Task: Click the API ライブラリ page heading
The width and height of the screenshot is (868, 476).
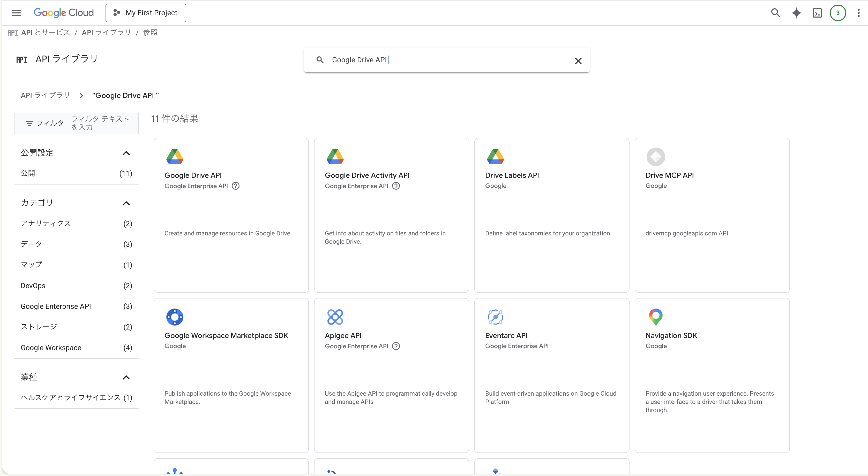Action: pos(67,59)
